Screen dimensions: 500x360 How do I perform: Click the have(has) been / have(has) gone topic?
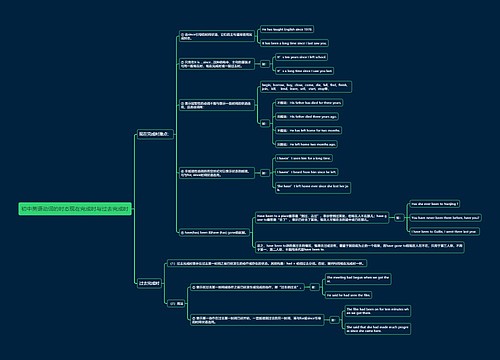tap(215, 232)
